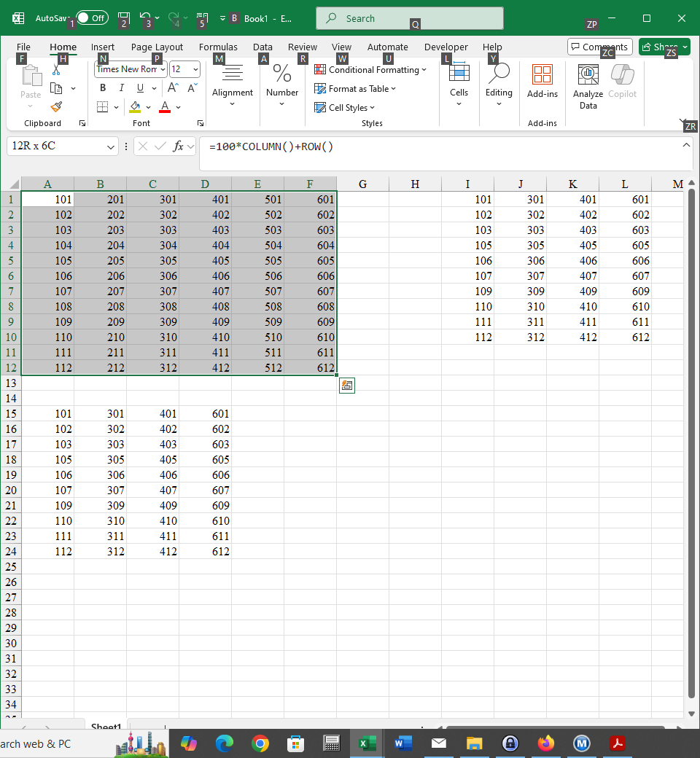
Task: Open the font color dropdown arrow
Action: coord(179,107)
